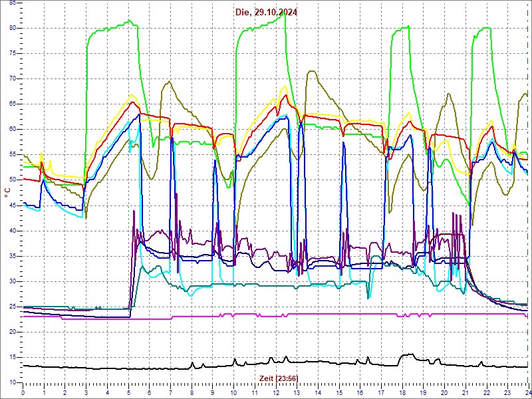Select the 15 value on the temperature axis
Screen dimensions: 532x399
(12, 357)
